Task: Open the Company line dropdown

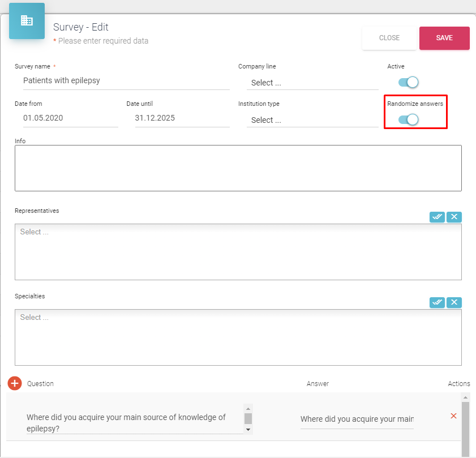Action: [x=312, y=83]
